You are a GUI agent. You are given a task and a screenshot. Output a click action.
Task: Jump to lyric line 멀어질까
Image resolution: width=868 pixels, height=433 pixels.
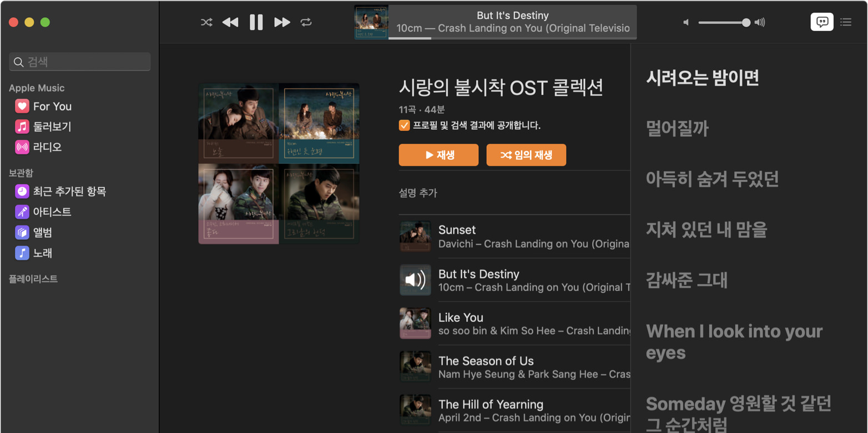coord(677,128)
